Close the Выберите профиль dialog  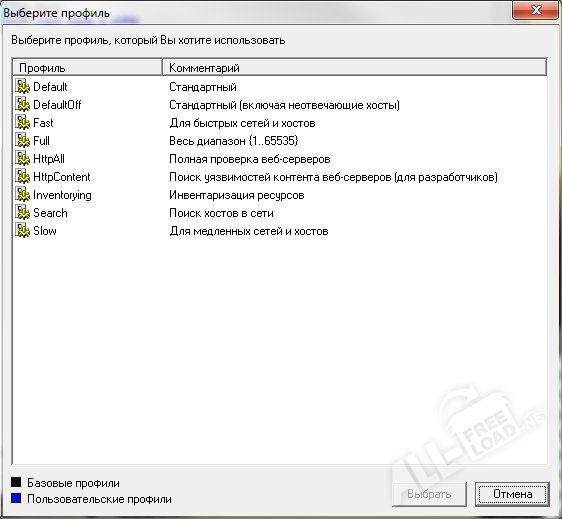pos(536,10)
